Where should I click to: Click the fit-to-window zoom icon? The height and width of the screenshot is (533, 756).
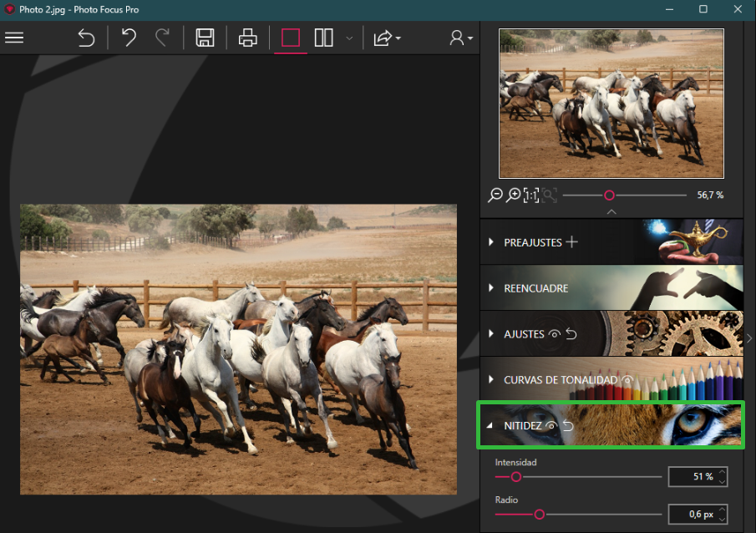point(549,195)
